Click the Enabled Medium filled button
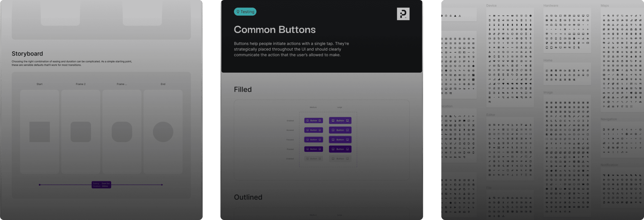644x220 pixels. tap(313, 121)
